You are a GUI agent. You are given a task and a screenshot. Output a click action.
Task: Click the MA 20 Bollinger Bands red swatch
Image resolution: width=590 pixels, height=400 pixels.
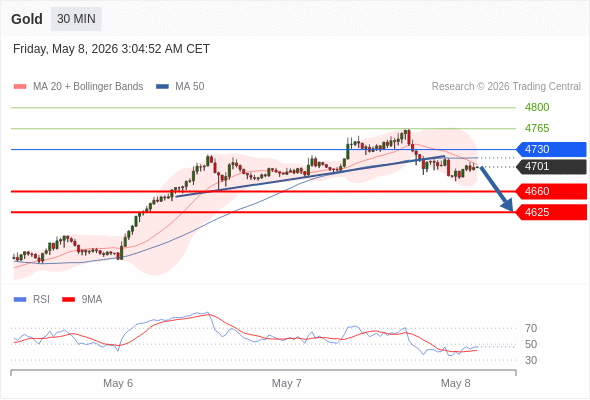[x=20, y=87]
